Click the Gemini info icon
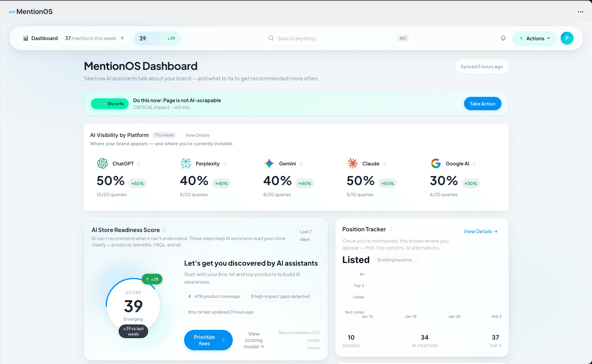Viewport: 592px width, 364px height. 301,164
